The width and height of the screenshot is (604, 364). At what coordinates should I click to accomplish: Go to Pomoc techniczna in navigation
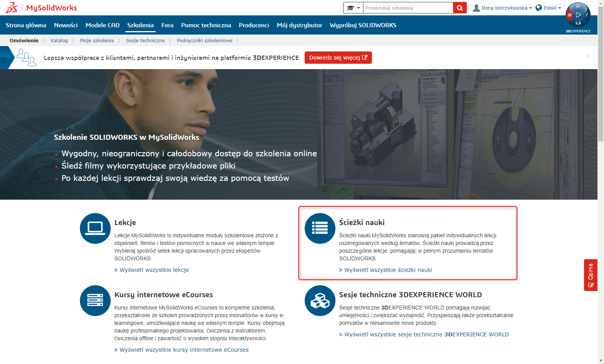coord(206,25)
